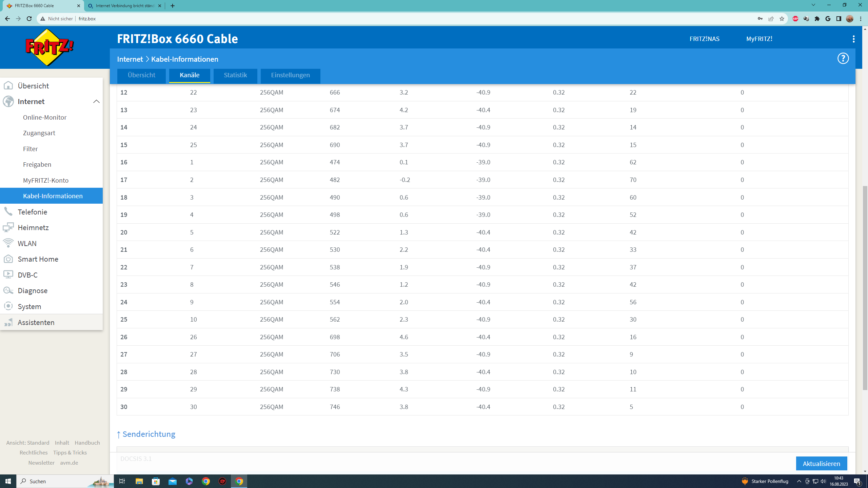The image size is (868, 488).
Task: Open Microsoft Store in taskbar
Action: coord(156,481)
